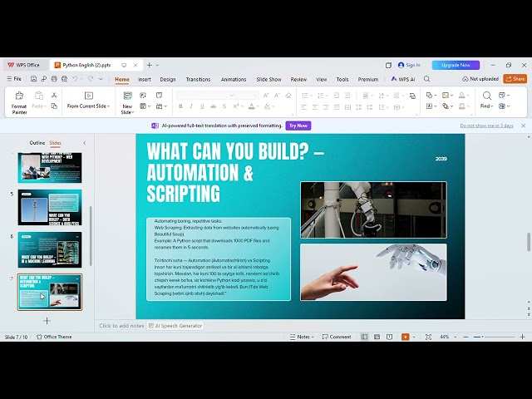This screenshot has height=399, width=532.
Task: Open the File menu
Action: [x=14, y=79]
